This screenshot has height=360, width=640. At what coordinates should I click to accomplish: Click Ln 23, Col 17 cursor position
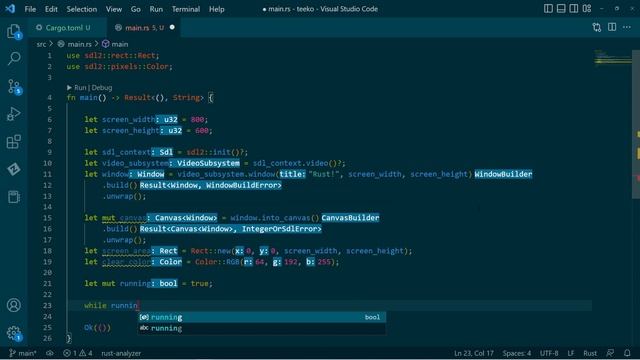(x=473, y=353)
